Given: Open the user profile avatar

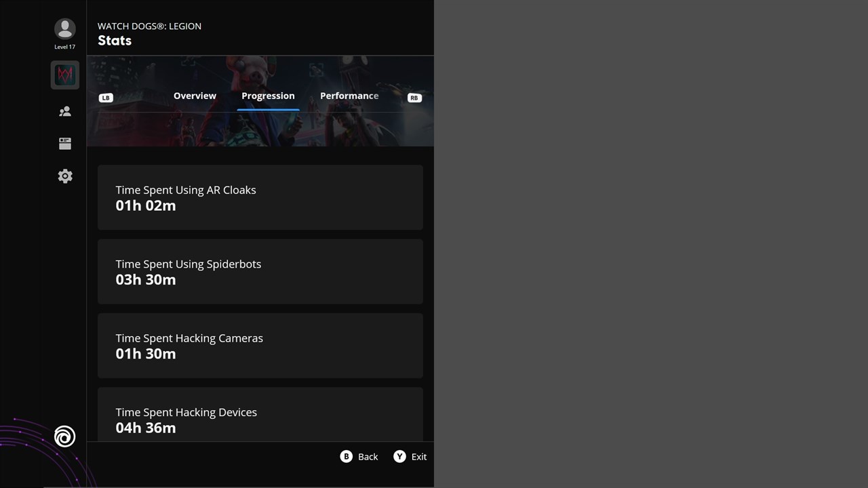Looking at the screenshot, I should 65,29.
